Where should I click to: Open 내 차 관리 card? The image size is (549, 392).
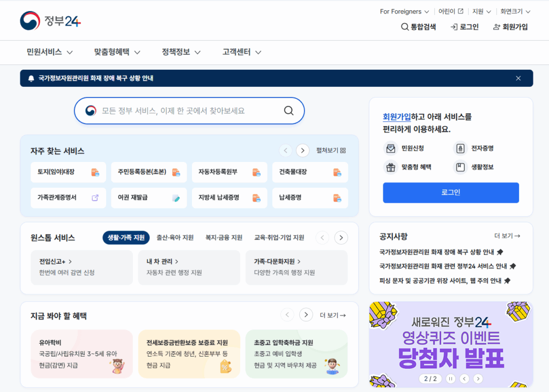tap(189, 267)
